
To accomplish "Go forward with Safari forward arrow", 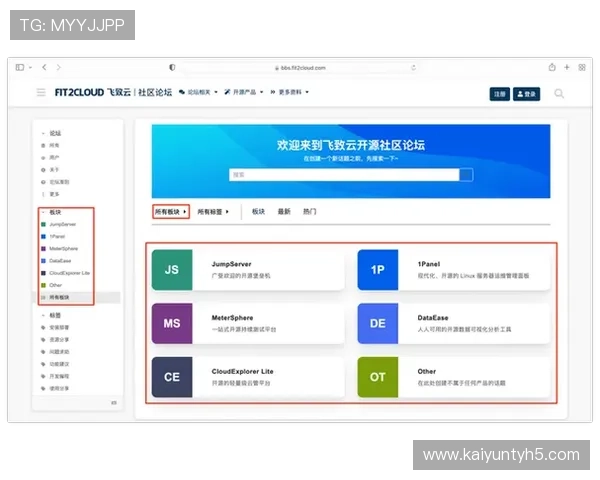I will 59,67.
